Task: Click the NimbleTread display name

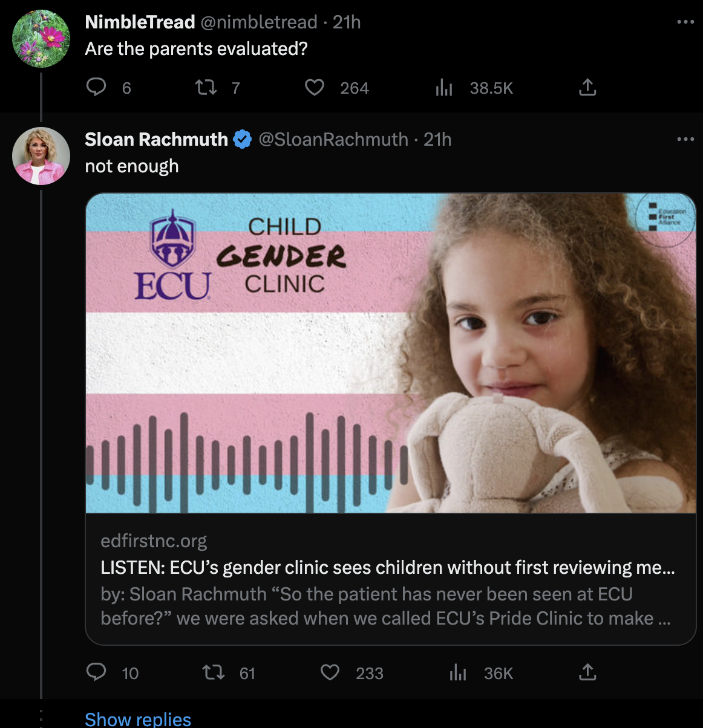Action: (140, 22)
